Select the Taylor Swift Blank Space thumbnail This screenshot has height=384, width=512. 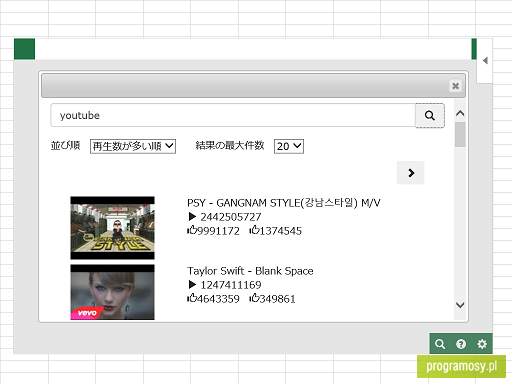[112, 292]
